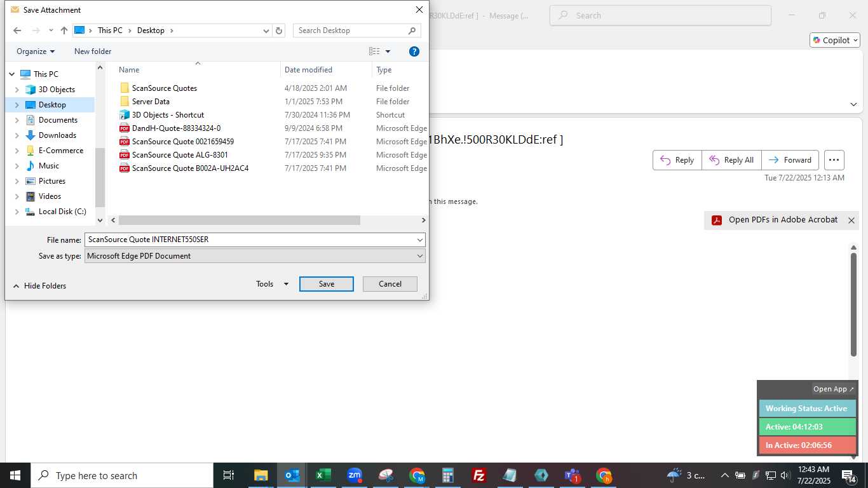
Task: Select the 3D Objects - Shortcut item
Action: pos(168,115)
